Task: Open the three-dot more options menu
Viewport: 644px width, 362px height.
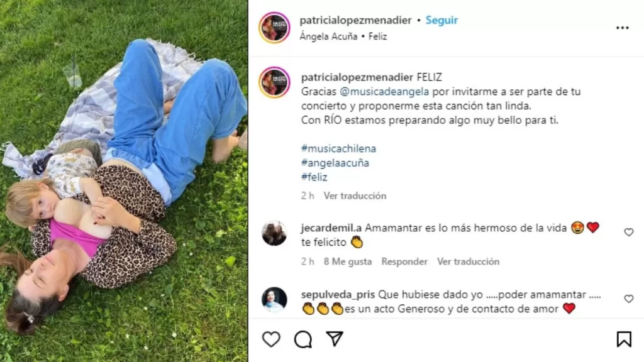Action: [622, 28]
